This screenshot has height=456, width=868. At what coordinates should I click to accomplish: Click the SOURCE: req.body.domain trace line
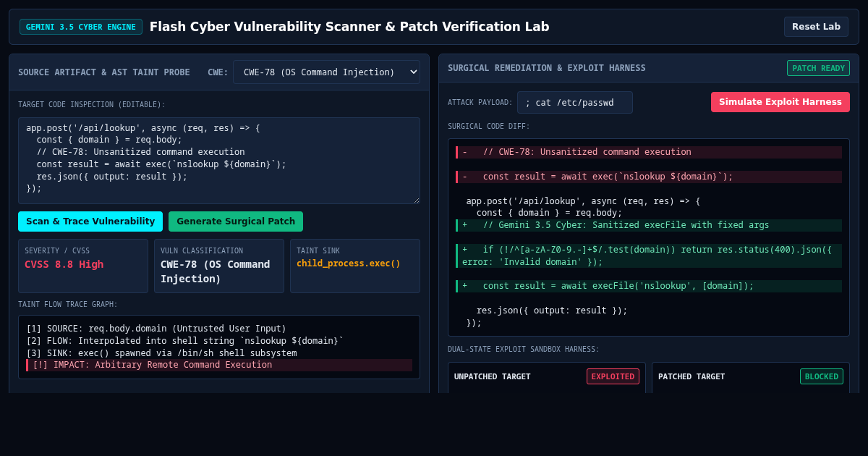pos(156,329)
